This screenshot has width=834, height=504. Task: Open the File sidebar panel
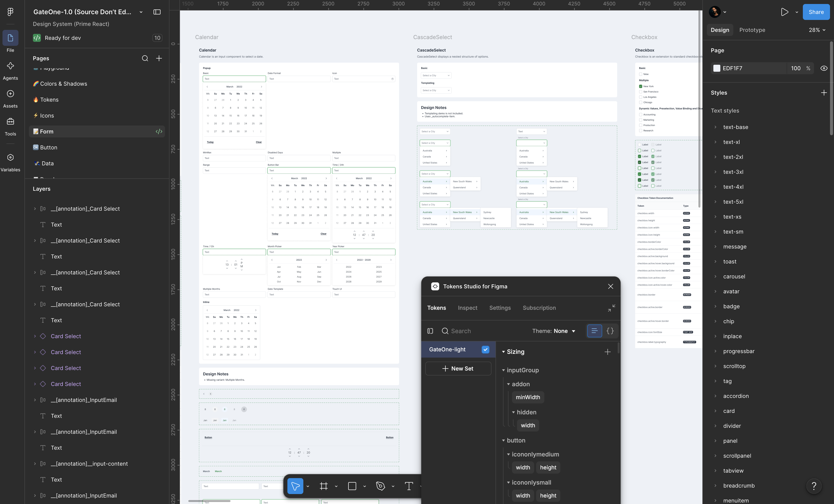(x=10, y=42)
